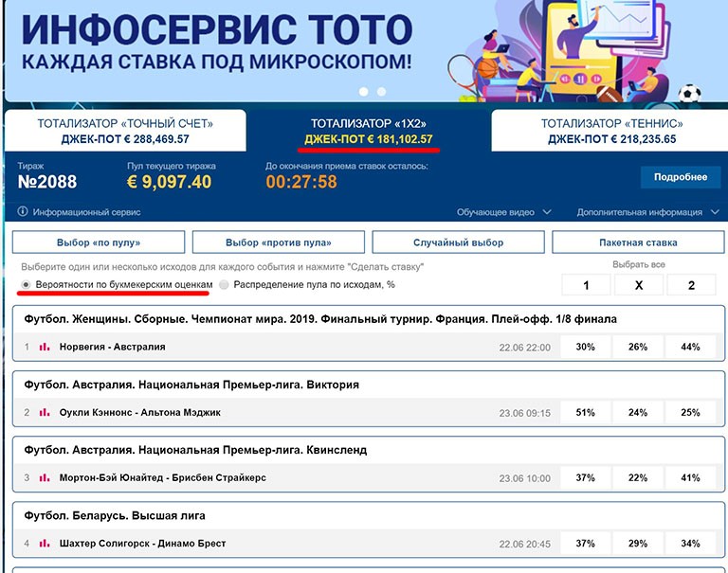Open stats icon for Шахтер Солигорск match
The image size is (728, 573).
45,544
